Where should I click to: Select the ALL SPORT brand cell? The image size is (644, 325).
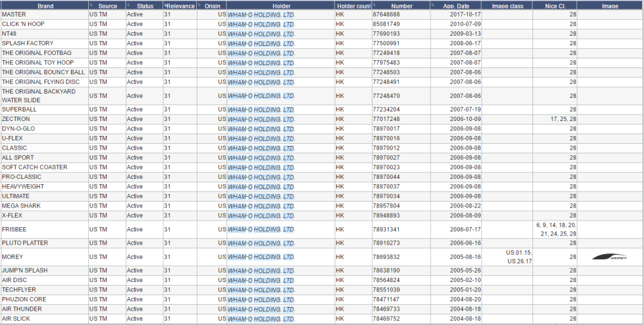coord(45,158)
